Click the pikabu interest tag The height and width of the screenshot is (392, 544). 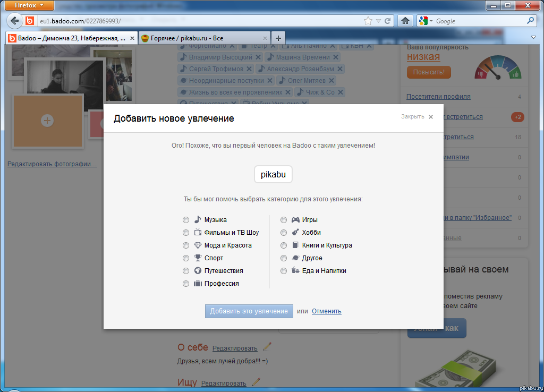[274, 174]
